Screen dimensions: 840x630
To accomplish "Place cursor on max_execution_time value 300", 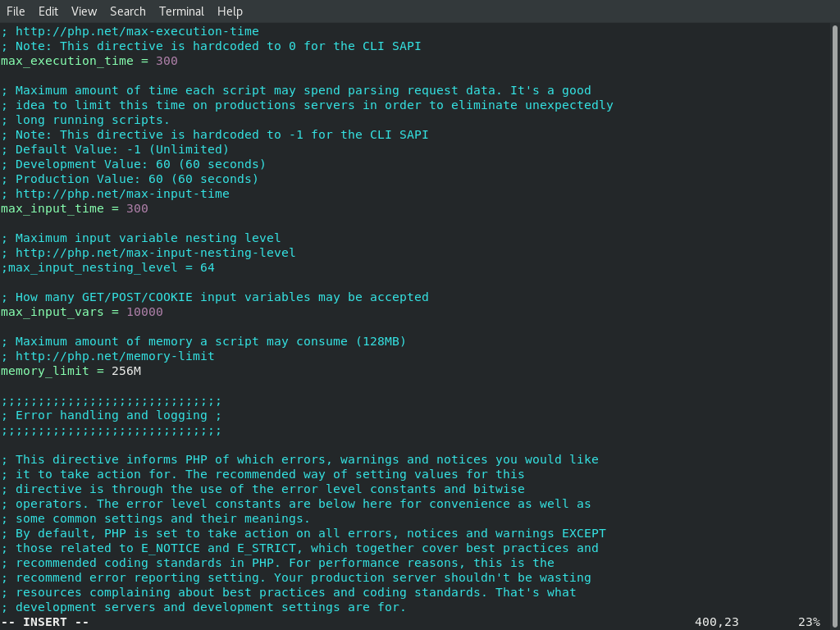I will (x=167, y=61).
